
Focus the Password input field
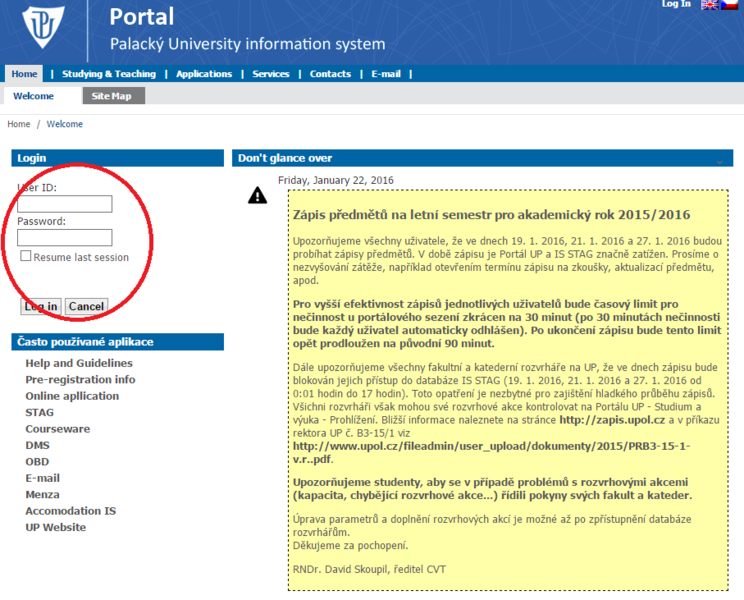click(65, 238)
